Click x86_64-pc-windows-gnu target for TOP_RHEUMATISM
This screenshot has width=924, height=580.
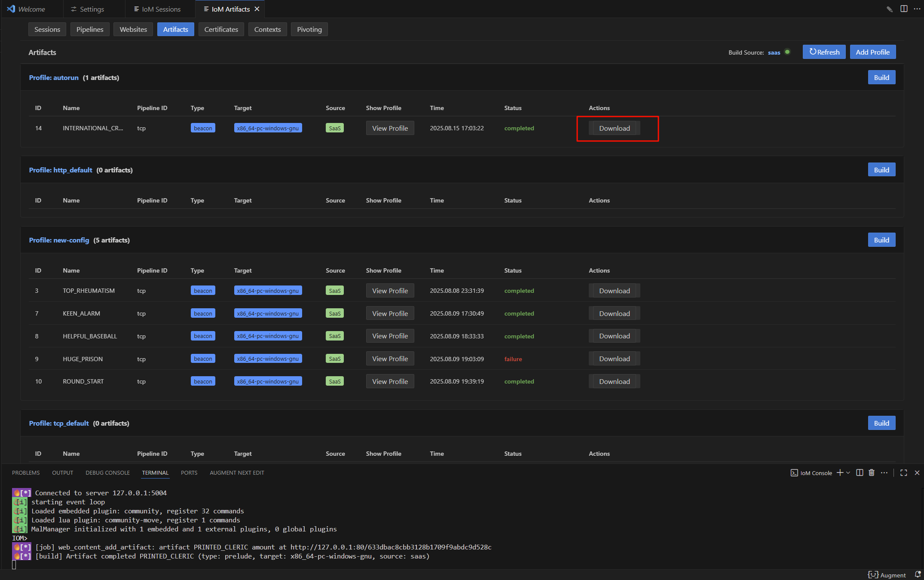(x=268, y=291)
